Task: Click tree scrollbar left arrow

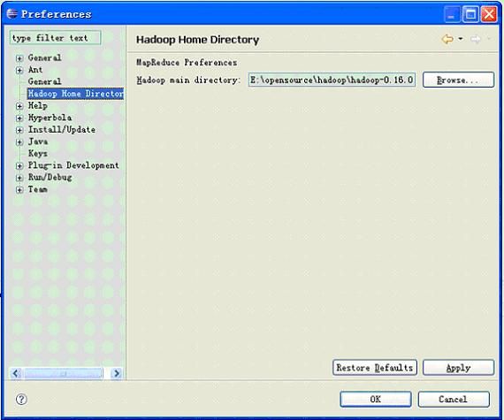Action: [16, 373]
